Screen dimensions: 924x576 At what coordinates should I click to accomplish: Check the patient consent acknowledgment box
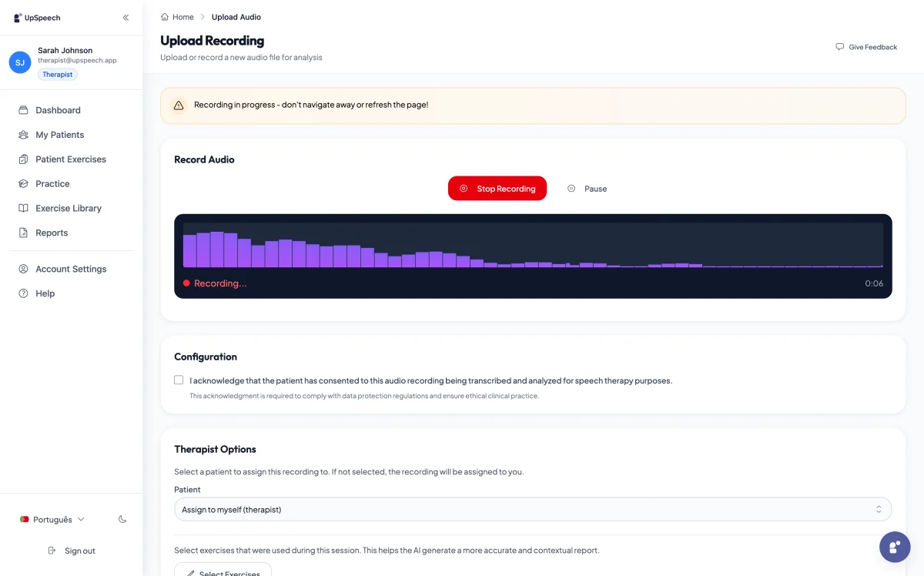click(x=179, y=380)
